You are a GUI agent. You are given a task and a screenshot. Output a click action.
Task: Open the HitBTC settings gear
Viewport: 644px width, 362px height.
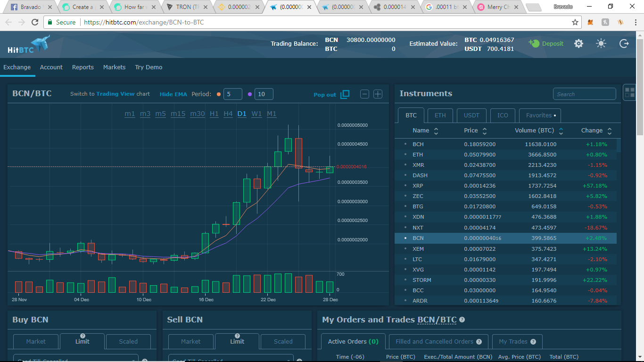578,43
